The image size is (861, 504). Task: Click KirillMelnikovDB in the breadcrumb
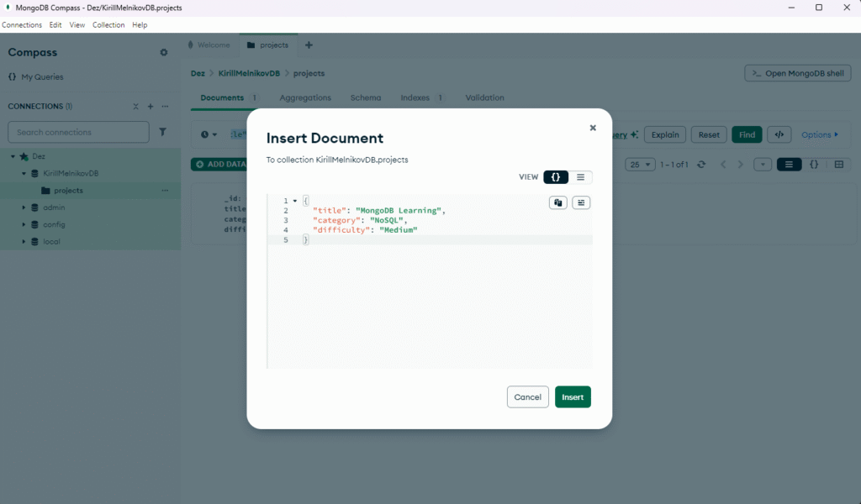click(249, 73)
